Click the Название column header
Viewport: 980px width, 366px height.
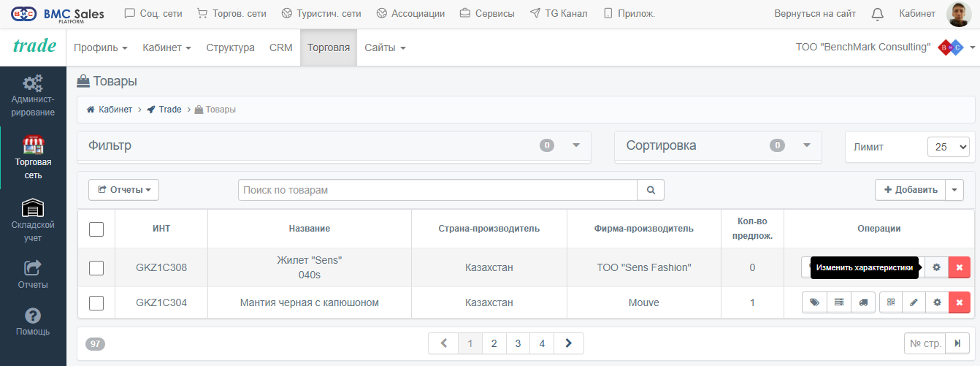click(310, 229)
